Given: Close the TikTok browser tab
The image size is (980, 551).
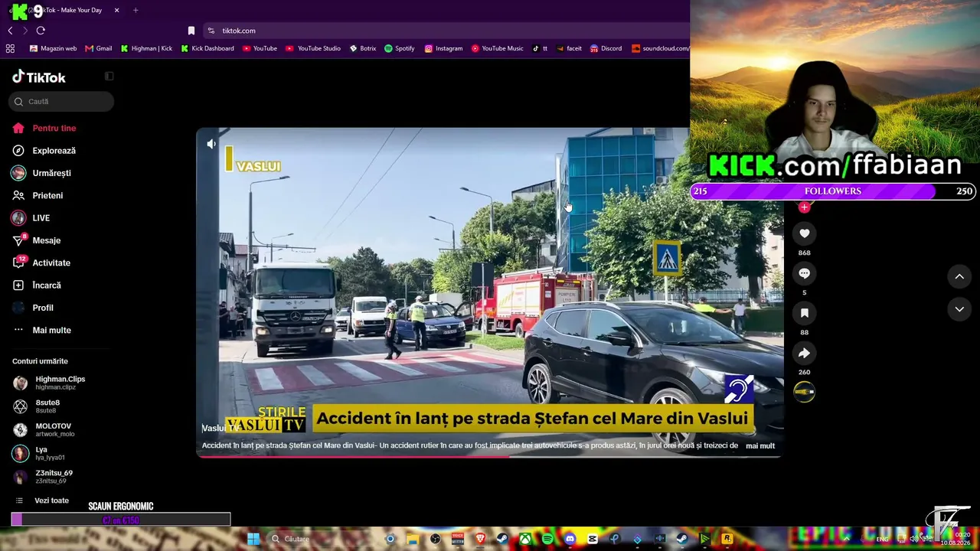Looking at the screenshot, I should click(x=116, y=10).
